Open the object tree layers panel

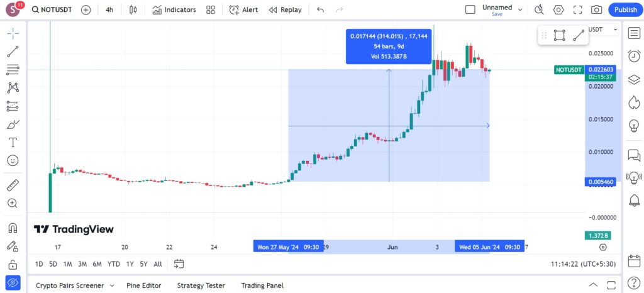634,80
